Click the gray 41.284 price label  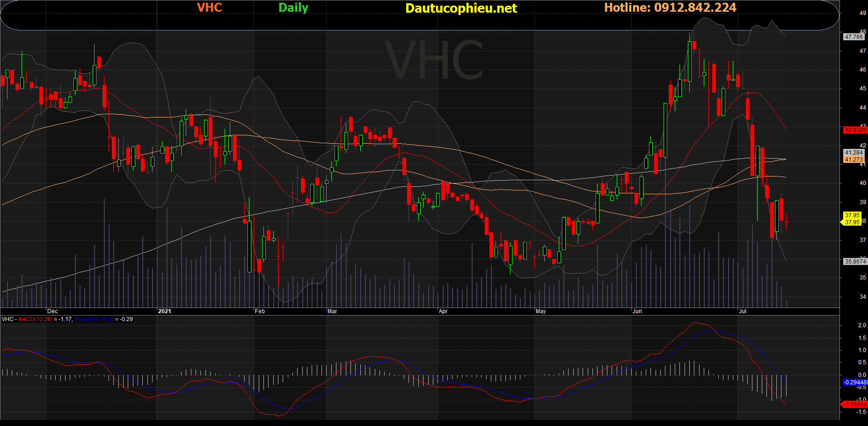pyautogui.click(x=853, y=153)
